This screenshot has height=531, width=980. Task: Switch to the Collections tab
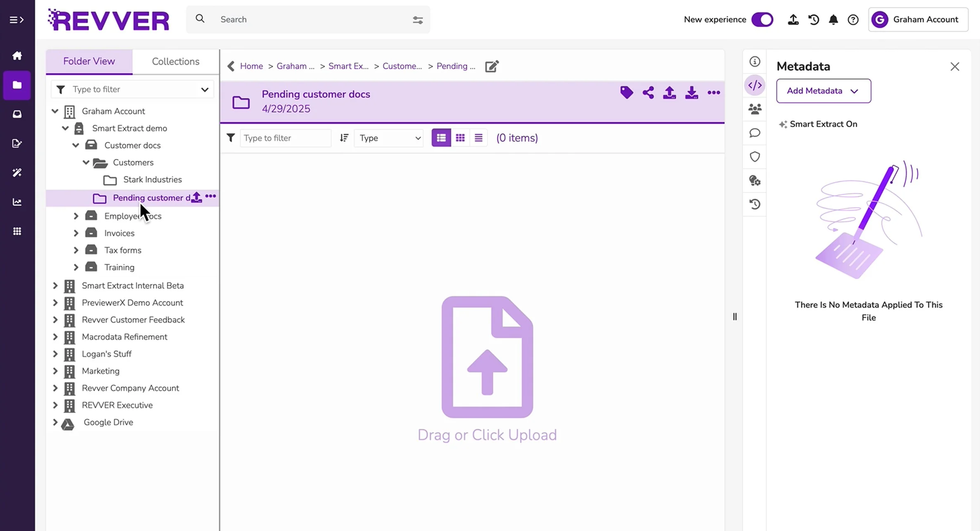(x=175, y=62)
